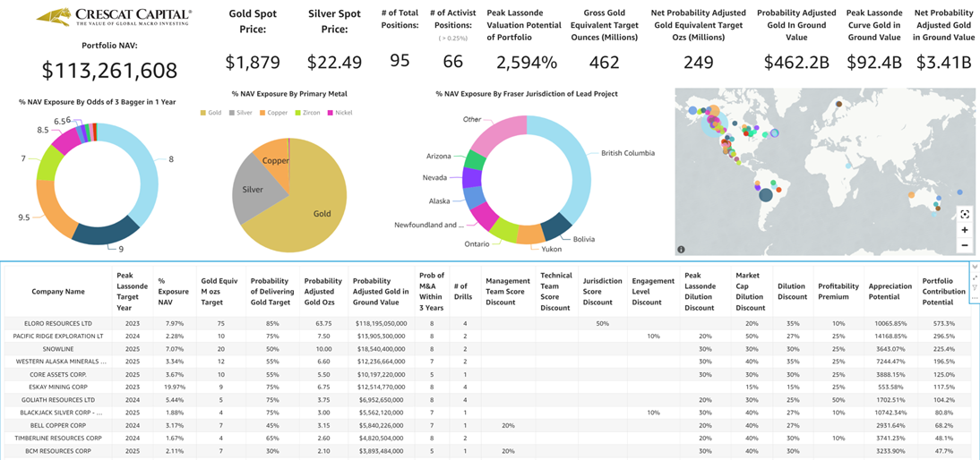Click the 573.3% portfolio contribution cell

944,324
